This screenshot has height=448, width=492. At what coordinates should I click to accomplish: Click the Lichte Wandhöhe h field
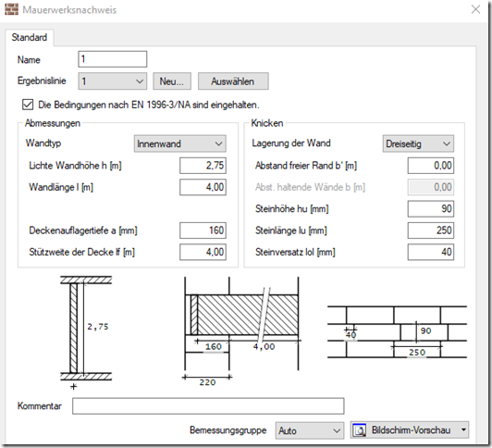coord(203,166)
